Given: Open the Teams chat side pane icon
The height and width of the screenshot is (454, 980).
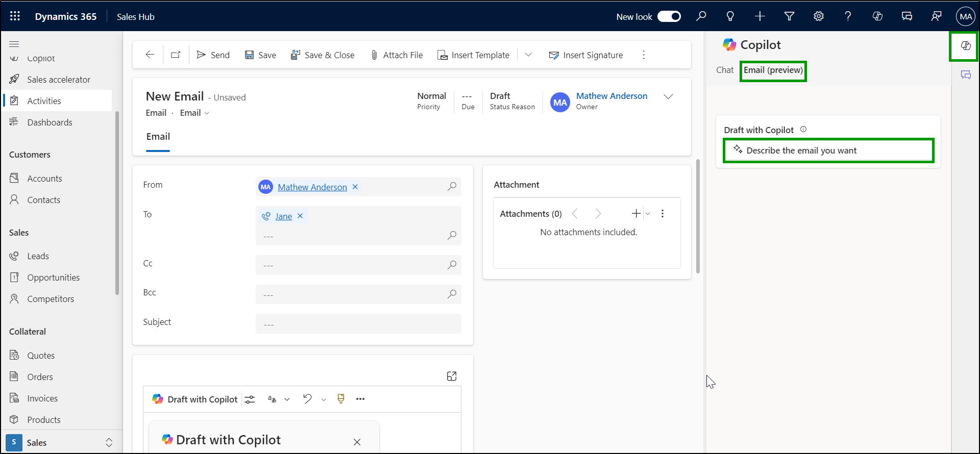Looking at the screenshot, I should tap(966, 75).
